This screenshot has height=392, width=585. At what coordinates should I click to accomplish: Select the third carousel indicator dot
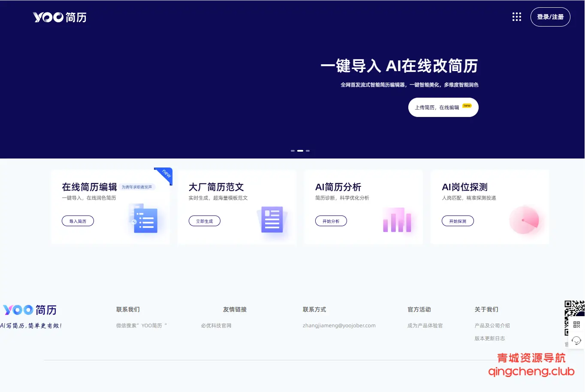pyautogui.click(x=308, y=151)
